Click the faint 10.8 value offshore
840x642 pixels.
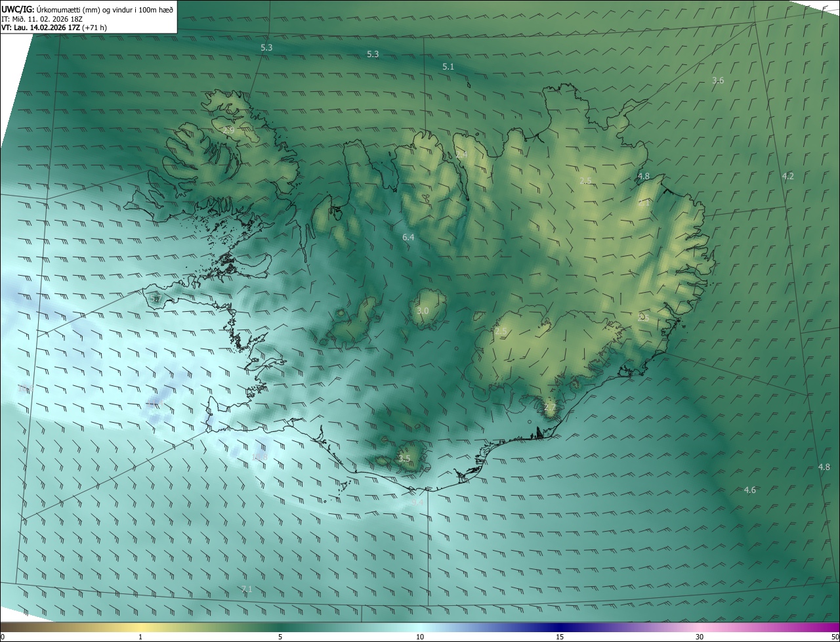tap(260, 457)
